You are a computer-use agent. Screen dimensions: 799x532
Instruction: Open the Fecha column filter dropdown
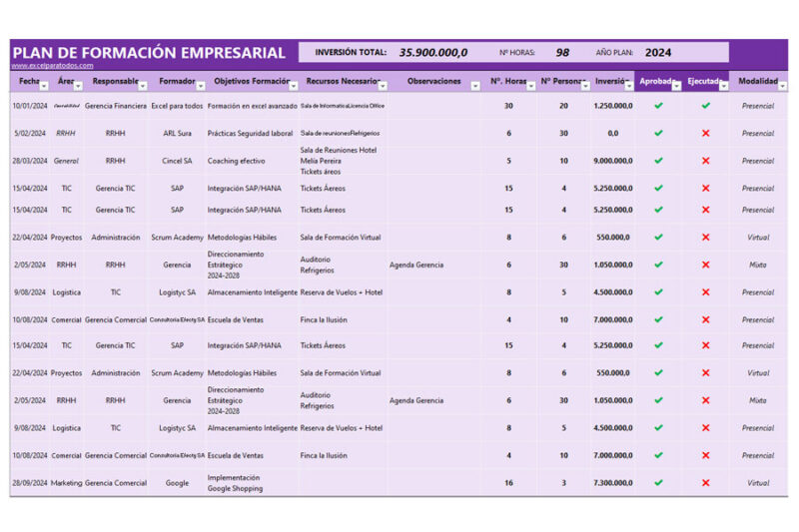click(x=44, y=86)
